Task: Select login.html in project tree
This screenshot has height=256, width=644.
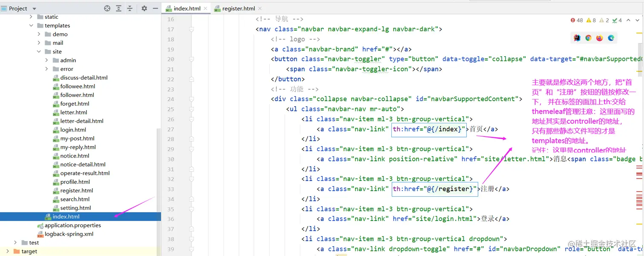Action: click(69, 130)
